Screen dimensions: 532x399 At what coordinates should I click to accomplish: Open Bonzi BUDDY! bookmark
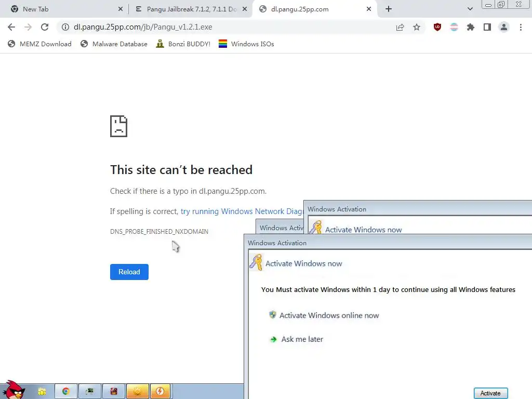pyautogui.click(x=183, y=44)
